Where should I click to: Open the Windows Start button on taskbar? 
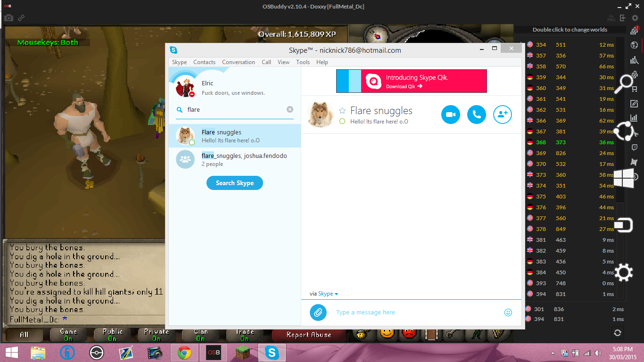[12, 353]
